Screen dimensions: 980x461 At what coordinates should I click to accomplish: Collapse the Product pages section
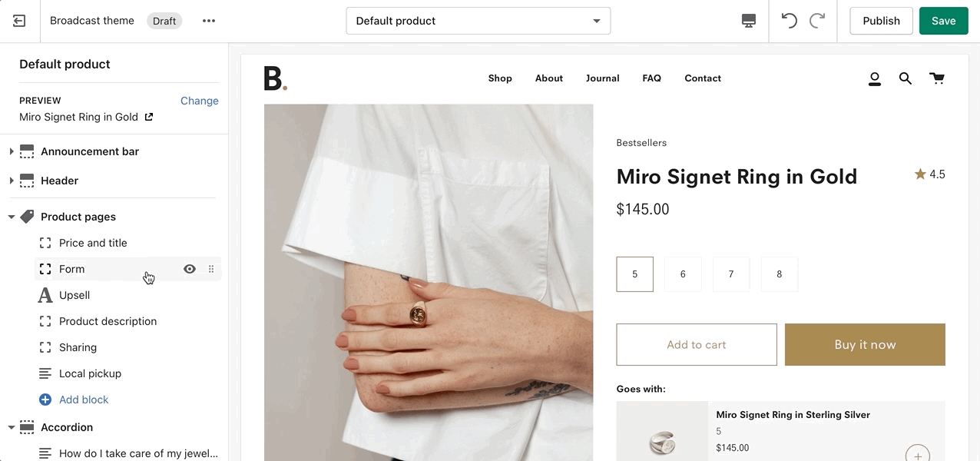coord(12,217)
